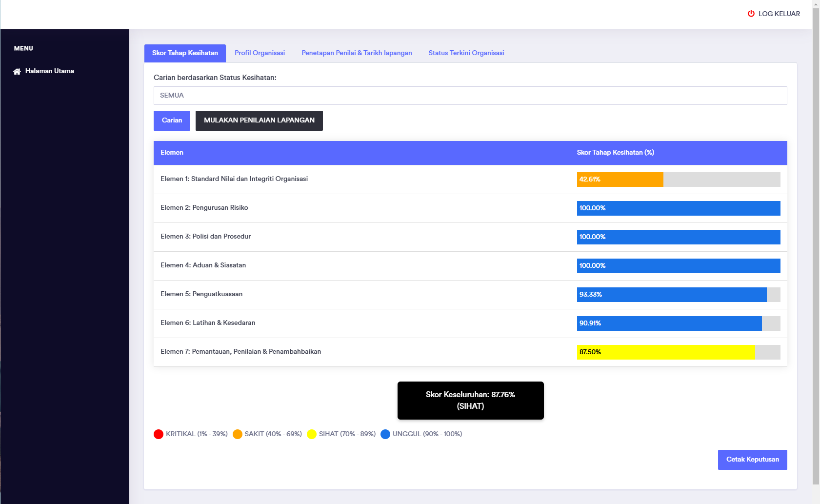Click the vertical page scrollbar
This screenshot has height=504, width=820.
tap(816, 244)
